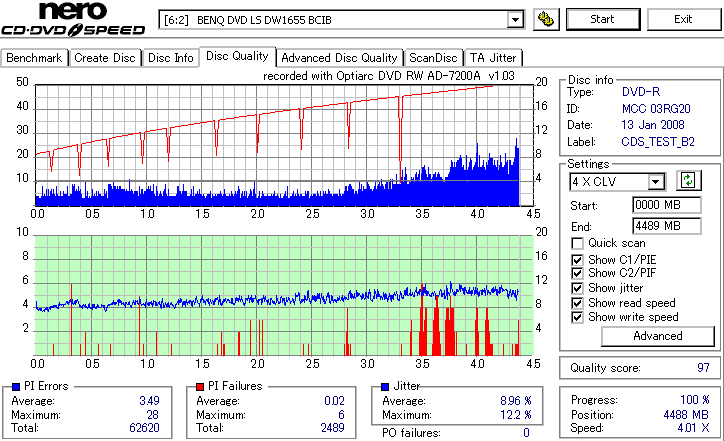Click the blue Jitter legend square
This screenshot has height=441, width=724.
pos(385,387)
